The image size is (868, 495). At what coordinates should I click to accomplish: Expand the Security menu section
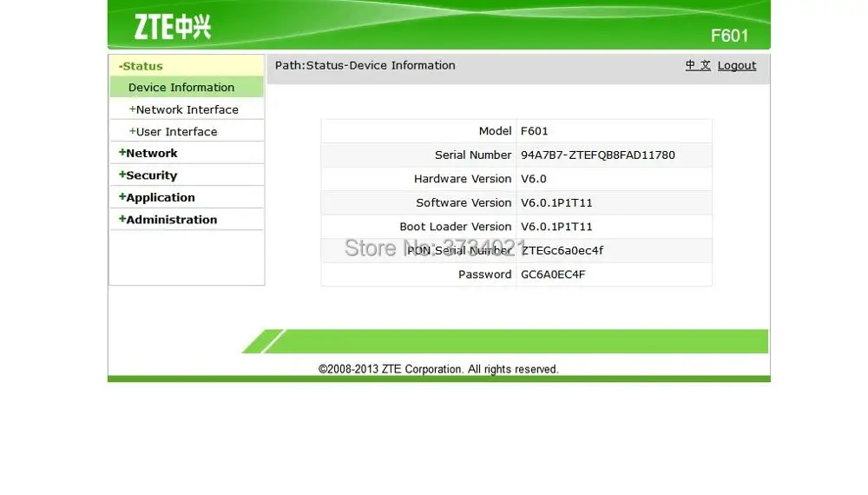click(x=148, y=175)
